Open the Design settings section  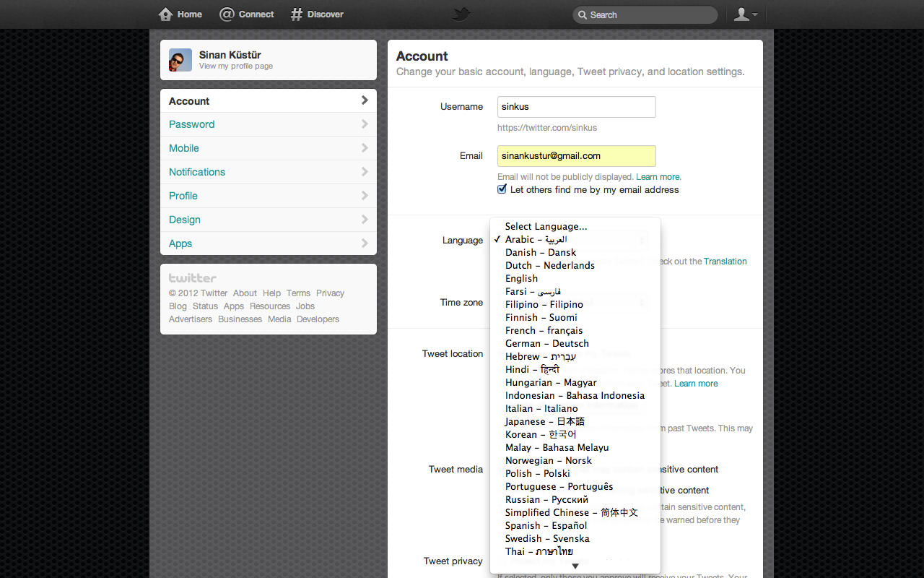tap(185, 220)
